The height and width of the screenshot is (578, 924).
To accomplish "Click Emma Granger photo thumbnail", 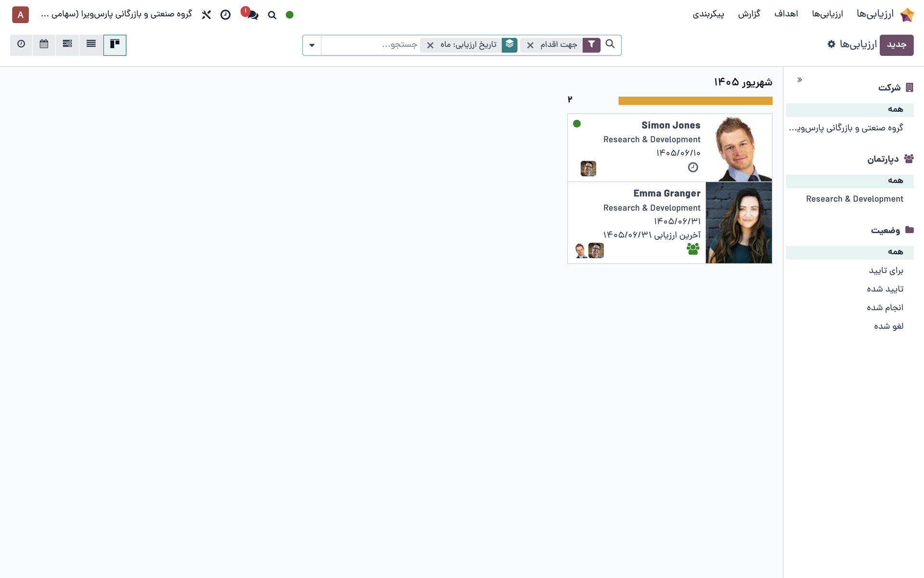I will (739, 223).
